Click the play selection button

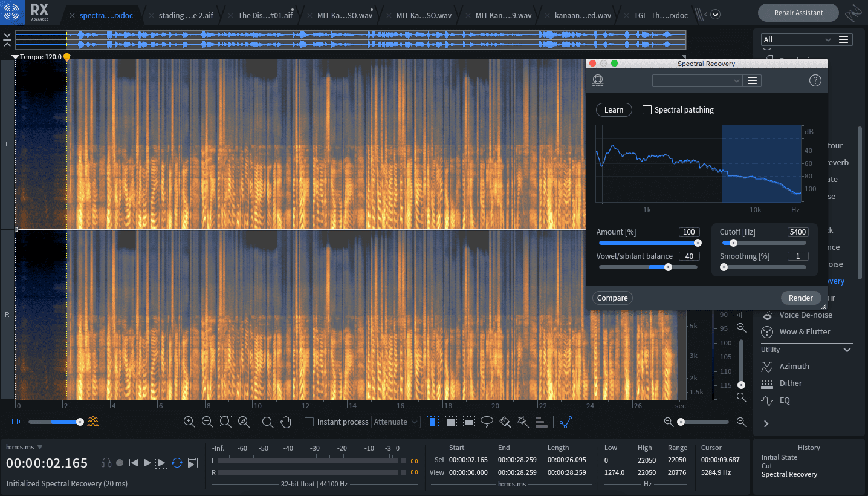(161, 463)
